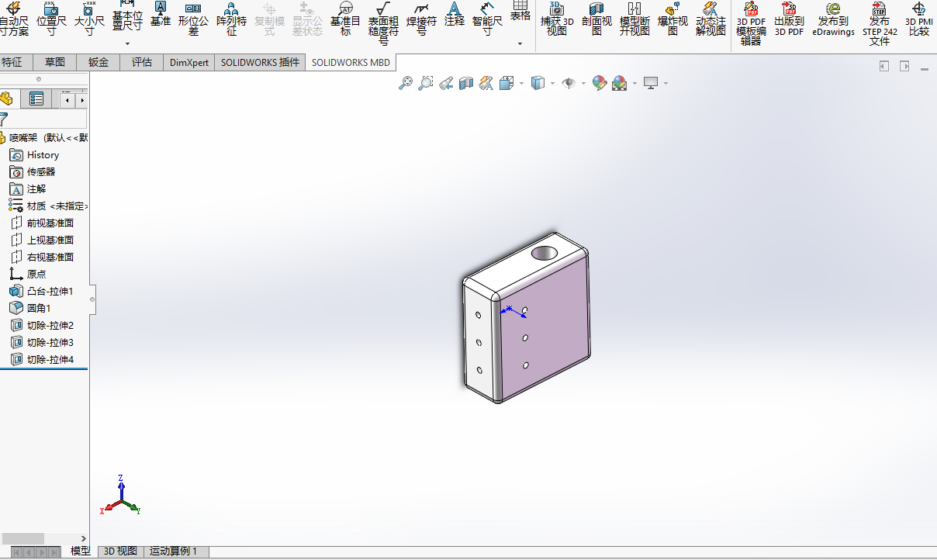Select 前视基准面 (Front Plane)
This screenshot has height=560, width=937.
(x=50, y=223)
